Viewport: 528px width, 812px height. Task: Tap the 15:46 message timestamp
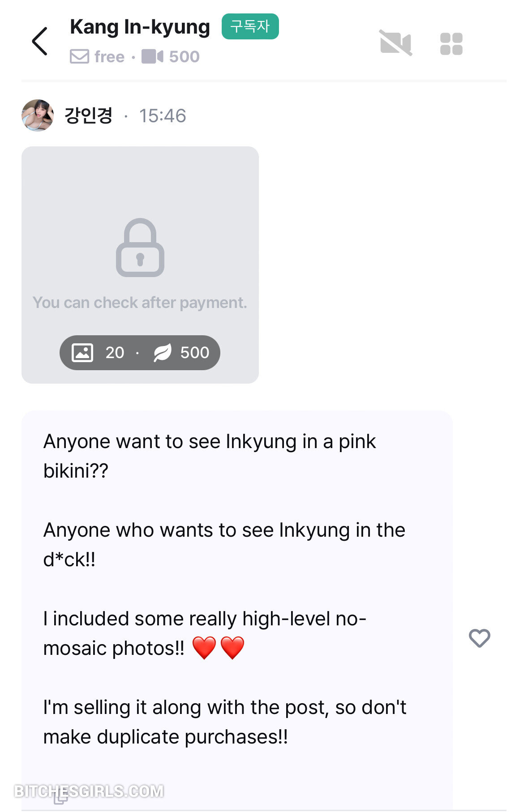pyautogui.click(x=162, y=116)
